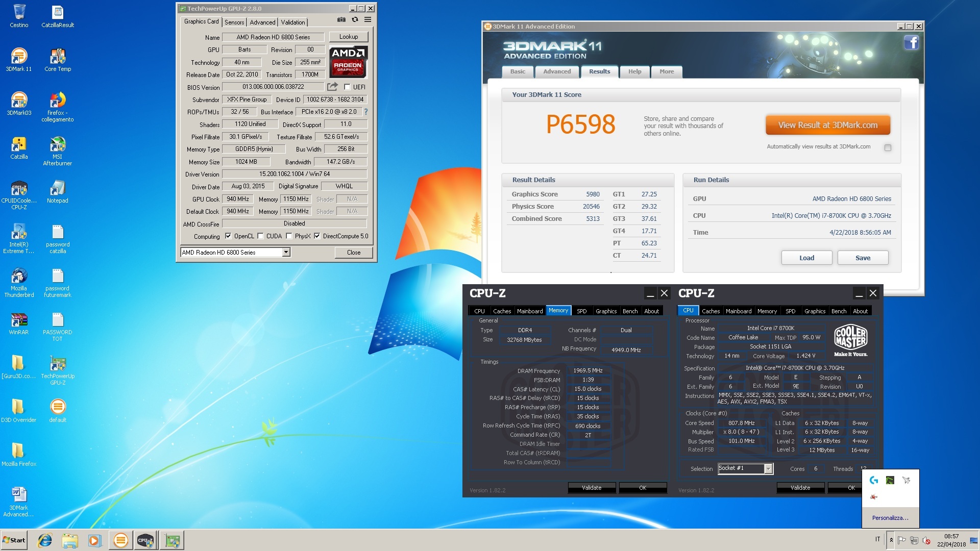The image size is (980, 551).
Task: Toggle the OpenCL checkbox
Action: point(228,236)
